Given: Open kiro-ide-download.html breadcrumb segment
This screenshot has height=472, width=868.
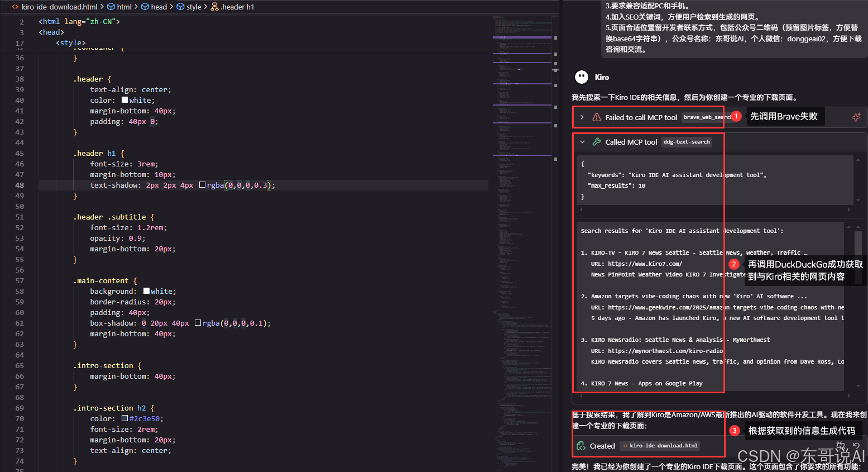Looking at the screenshot, I should (59, 7).
